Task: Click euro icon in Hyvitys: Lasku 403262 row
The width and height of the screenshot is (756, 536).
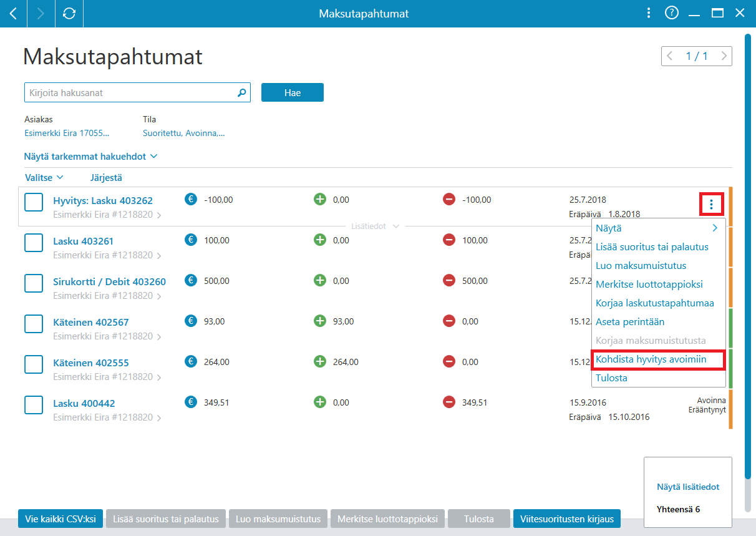Action: click(191, 200)
